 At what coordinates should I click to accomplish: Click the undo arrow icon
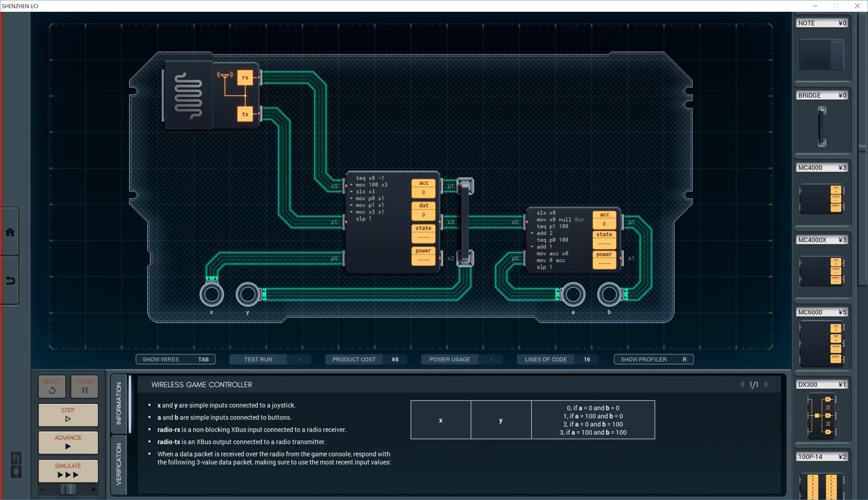click(10, 280)
